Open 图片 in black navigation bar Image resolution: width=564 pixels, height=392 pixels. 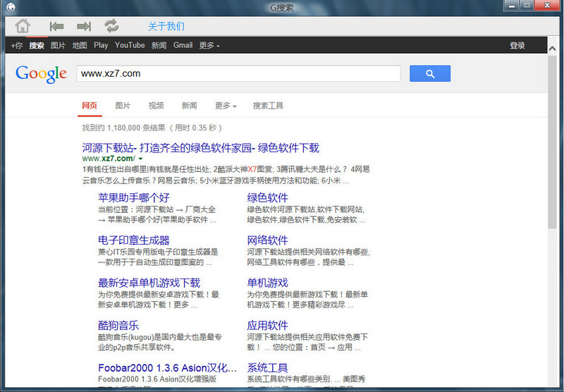[x=58, y=45]
